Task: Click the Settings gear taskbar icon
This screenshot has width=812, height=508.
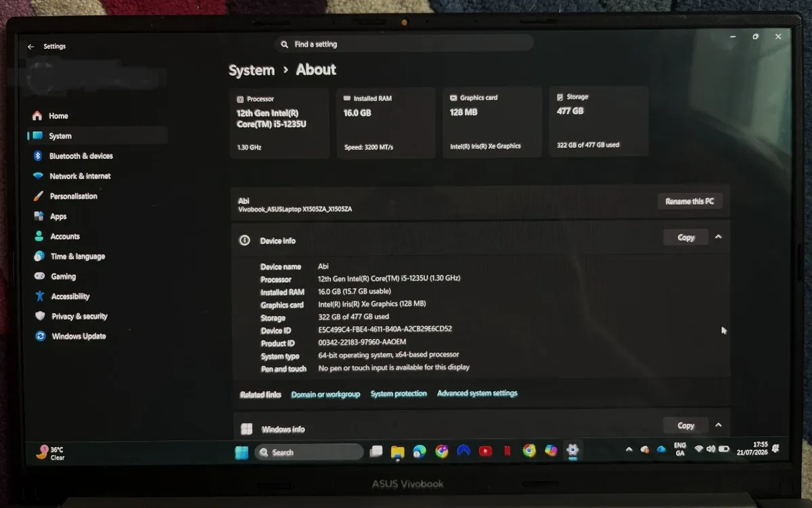Action: point(573,450)
